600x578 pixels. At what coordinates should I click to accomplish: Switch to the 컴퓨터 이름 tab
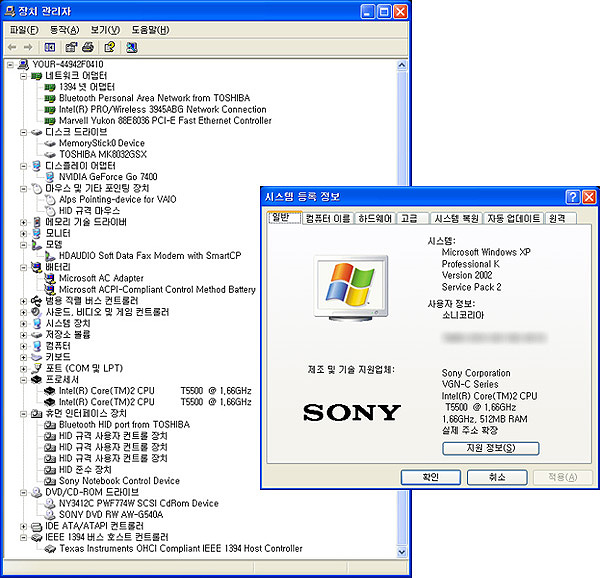328,218
